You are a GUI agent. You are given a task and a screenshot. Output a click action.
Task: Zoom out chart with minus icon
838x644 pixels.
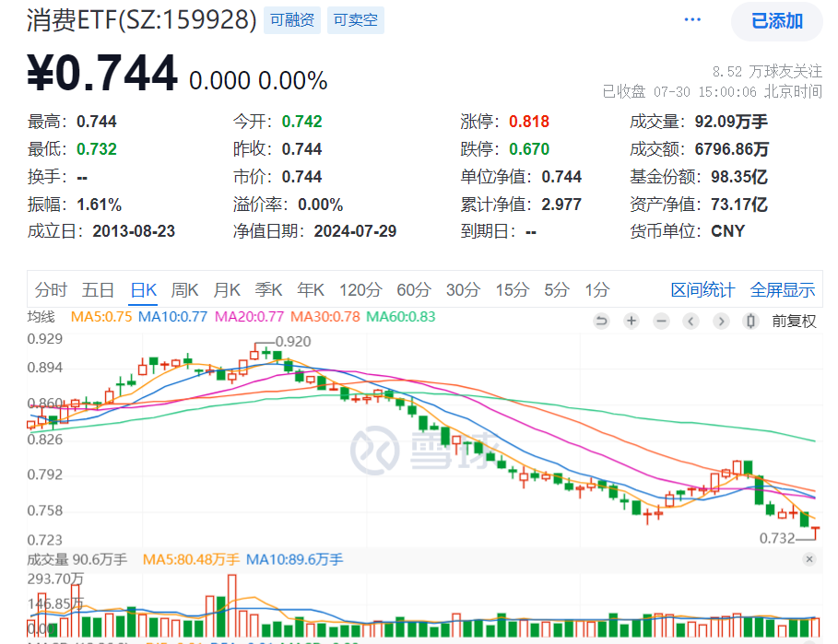[x=661, y=321]
